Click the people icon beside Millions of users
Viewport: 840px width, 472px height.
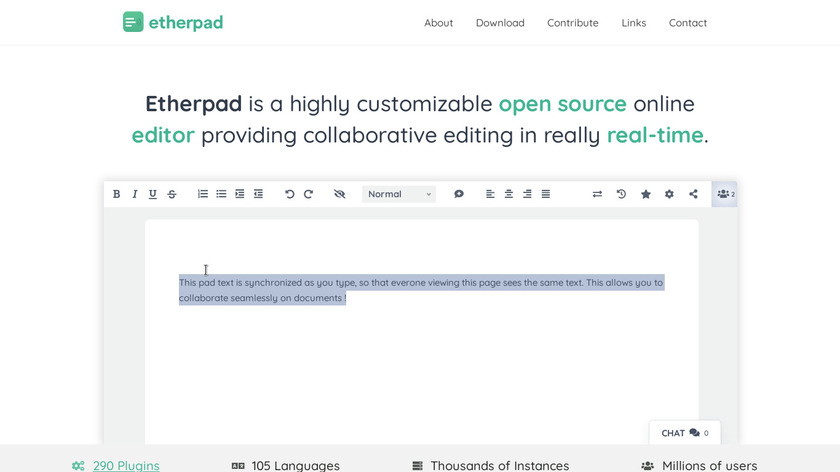(648, 466)
